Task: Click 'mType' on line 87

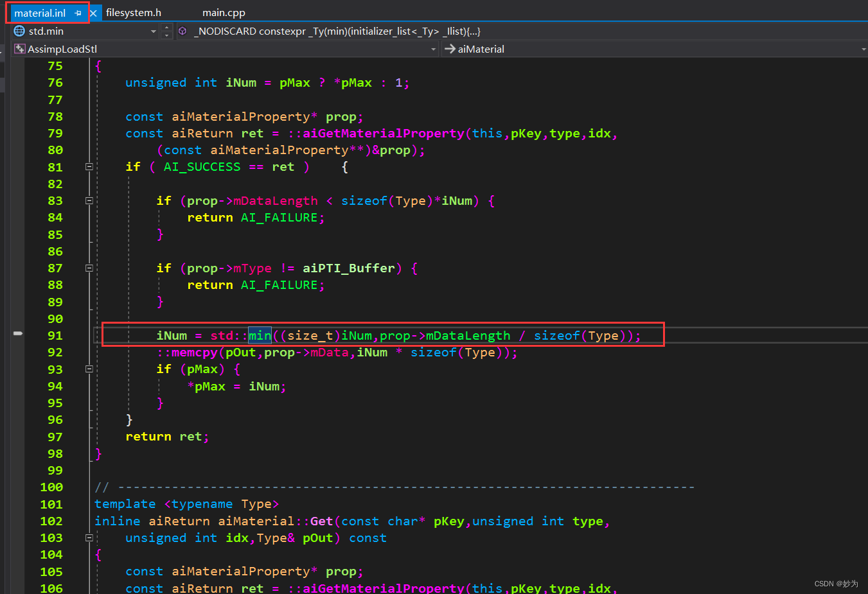Action: [252, 268]
